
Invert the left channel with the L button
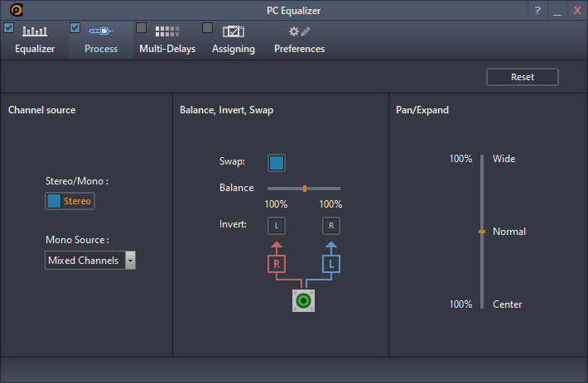tap(277, 226)
